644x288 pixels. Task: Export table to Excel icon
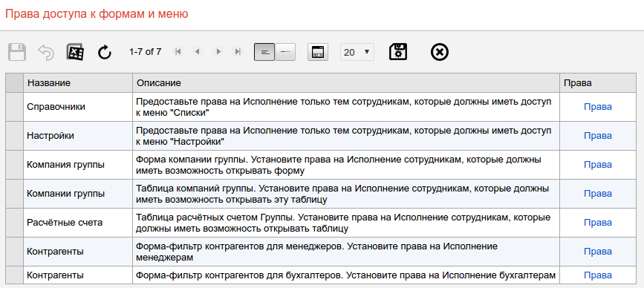point(75,52)
